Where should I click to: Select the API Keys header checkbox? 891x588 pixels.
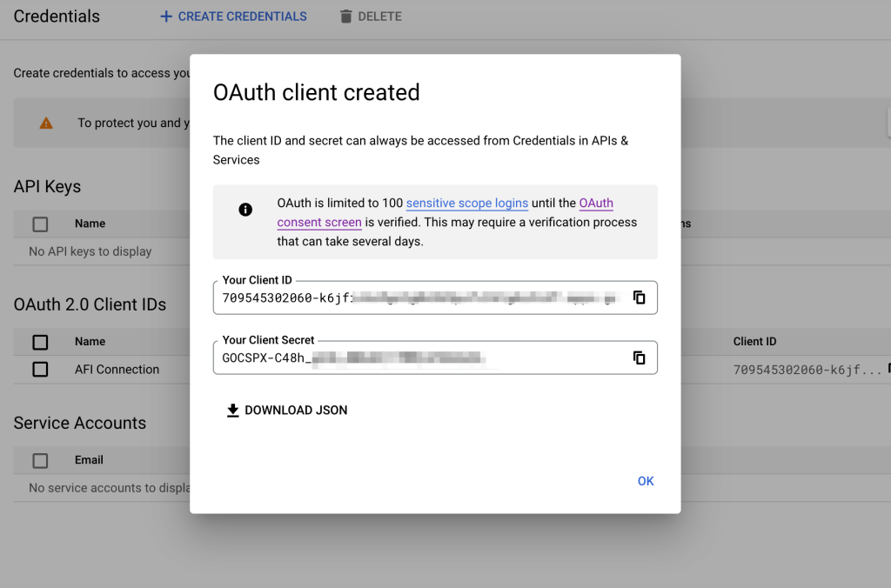(x=39, y=224)
